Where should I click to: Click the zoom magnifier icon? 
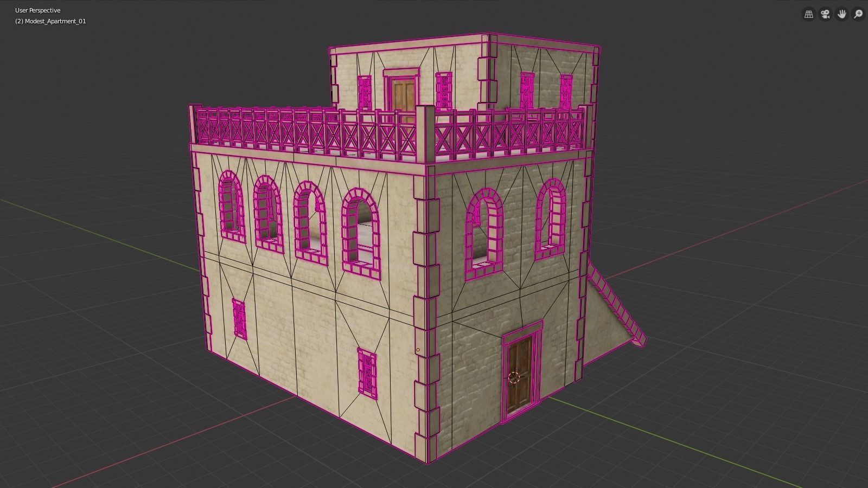click(858, 14)
